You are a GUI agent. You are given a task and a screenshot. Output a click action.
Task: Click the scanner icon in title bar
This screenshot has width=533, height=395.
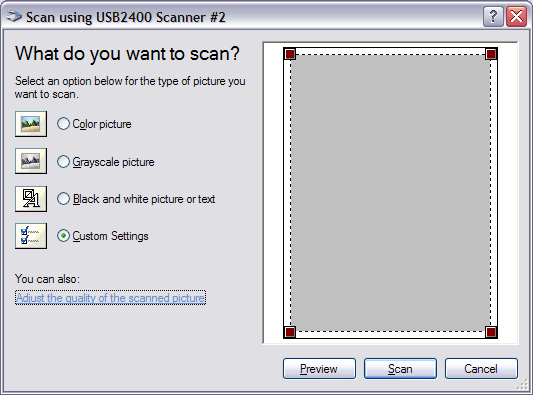click(14, 16)
